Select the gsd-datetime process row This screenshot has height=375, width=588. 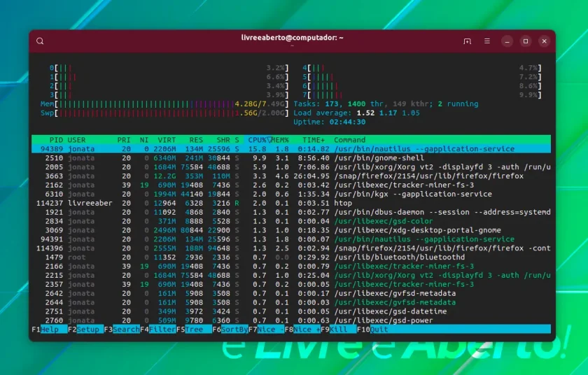(x=291, y=311)
